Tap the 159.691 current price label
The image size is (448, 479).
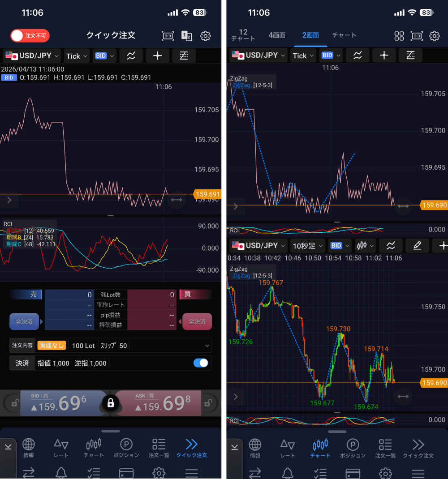(x=207, y=194)
